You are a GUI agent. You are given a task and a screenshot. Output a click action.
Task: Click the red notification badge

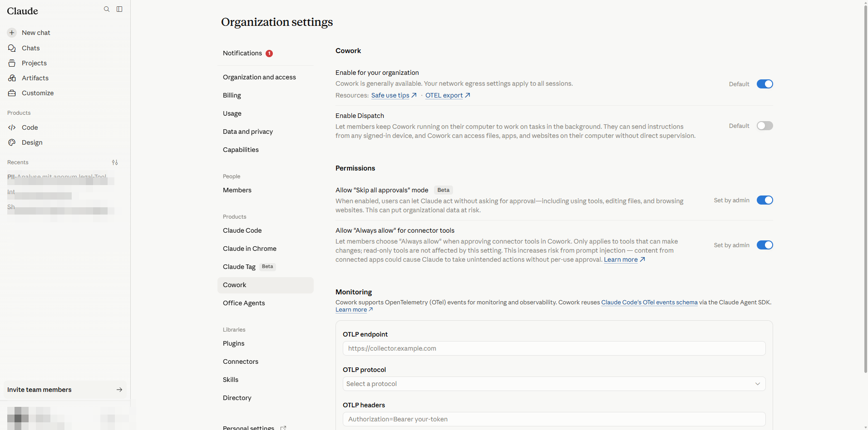point(269,54)
